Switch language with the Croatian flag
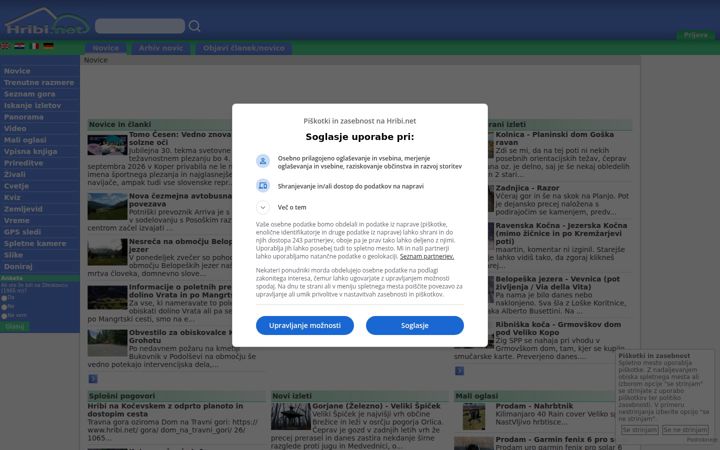Image resolution: width=720 pixels, height=450 pixels. [19, 46]
